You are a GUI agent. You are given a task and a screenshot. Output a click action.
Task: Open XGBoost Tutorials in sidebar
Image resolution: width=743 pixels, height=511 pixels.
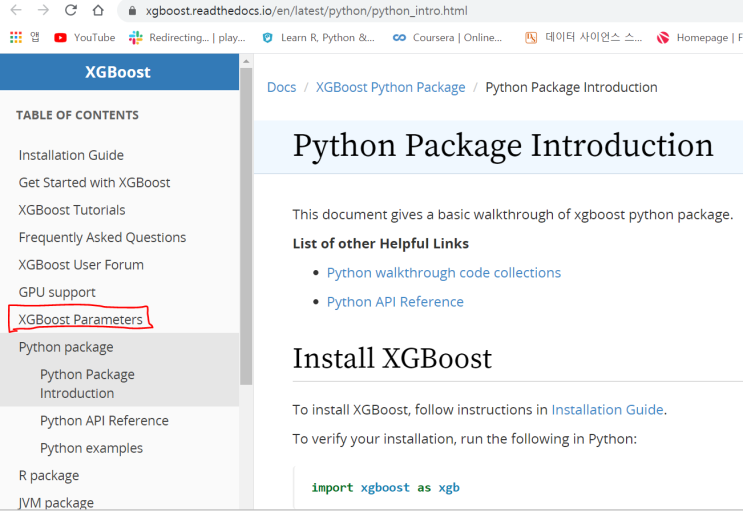(x=72, y=210)
